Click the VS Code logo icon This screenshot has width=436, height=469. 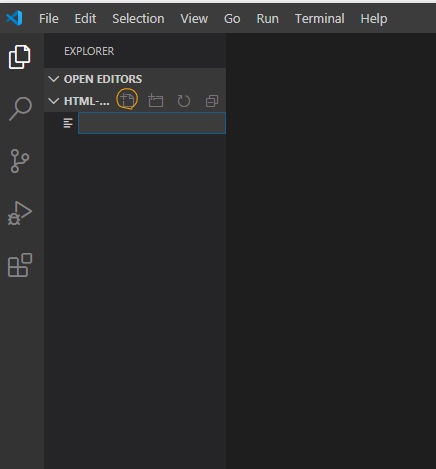point(14,18)
